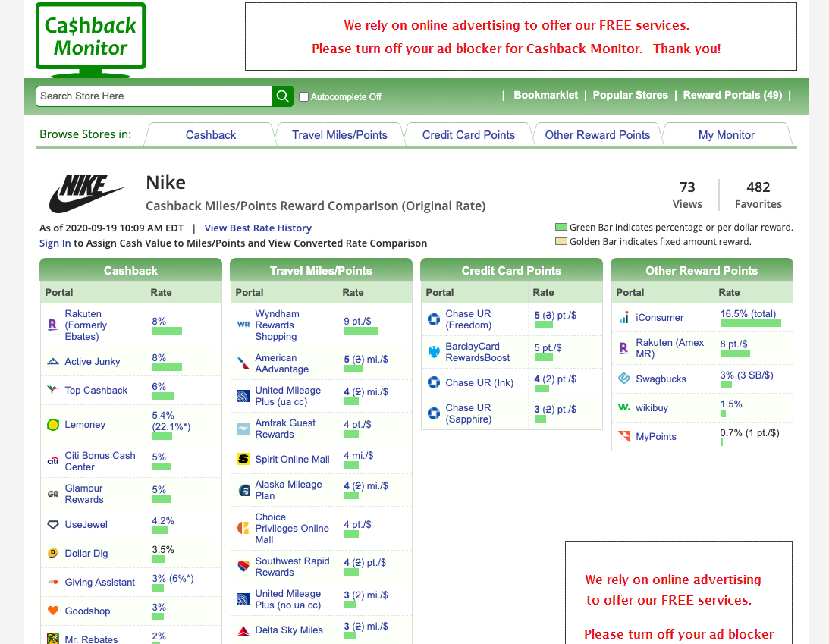
Task: Click the iConsumer bar chart icon
Action: tap(624, 317)
